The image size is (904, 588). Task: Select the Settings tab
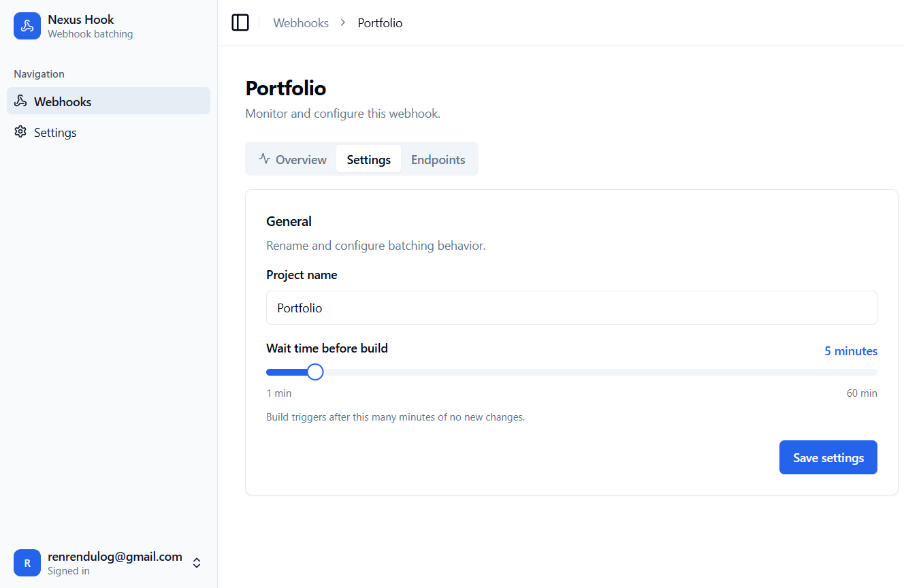[368, 159]
